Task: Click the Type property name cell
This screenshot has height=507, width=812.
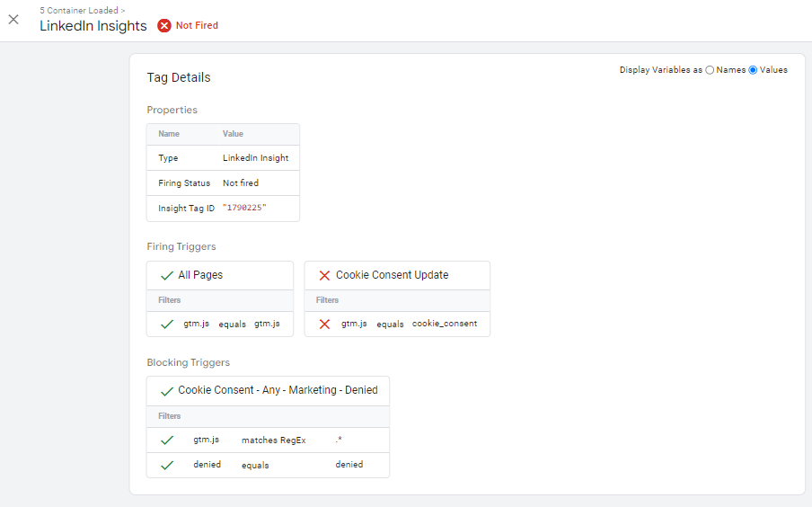Action: (168, 157)
